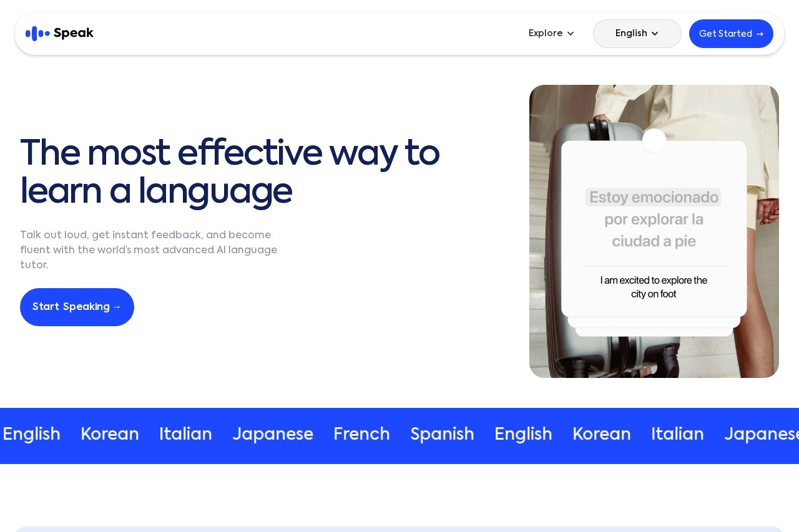Click the Start Speaking button

point(77,307)
